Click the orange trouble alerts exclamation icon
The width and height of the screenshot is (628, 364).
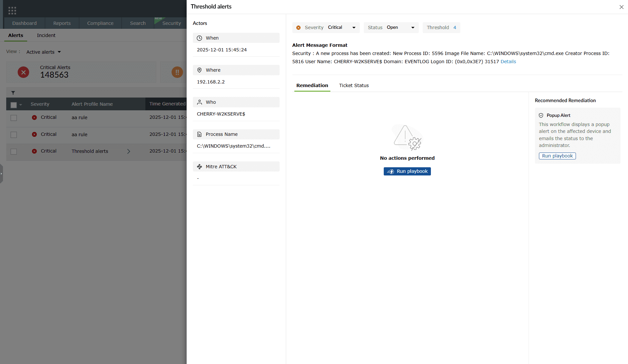[x=177, y=72]
